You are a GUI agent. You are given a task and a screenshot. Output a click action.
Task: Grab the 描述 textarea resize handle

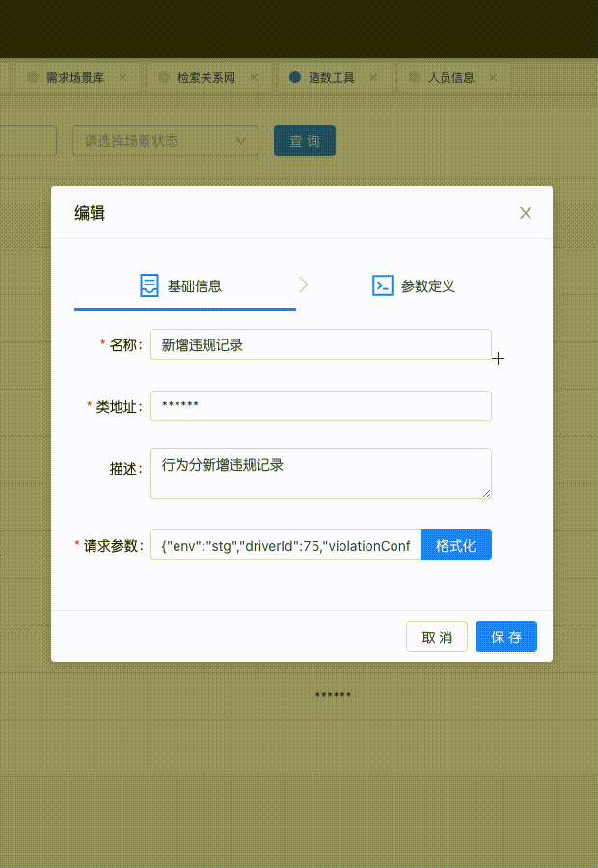(x=486, y=493)
